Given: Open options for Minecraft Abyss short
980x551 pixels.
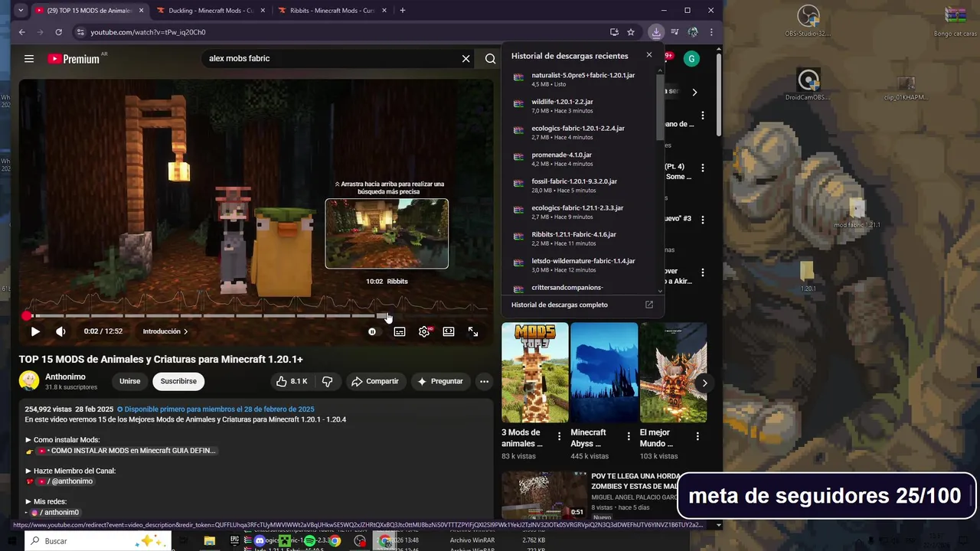Looking at the screenshot, I should click(629, 436).
